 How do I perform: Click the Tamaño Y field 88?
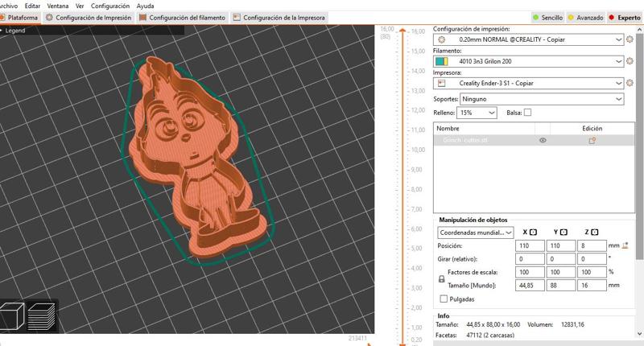click(561, 285)
